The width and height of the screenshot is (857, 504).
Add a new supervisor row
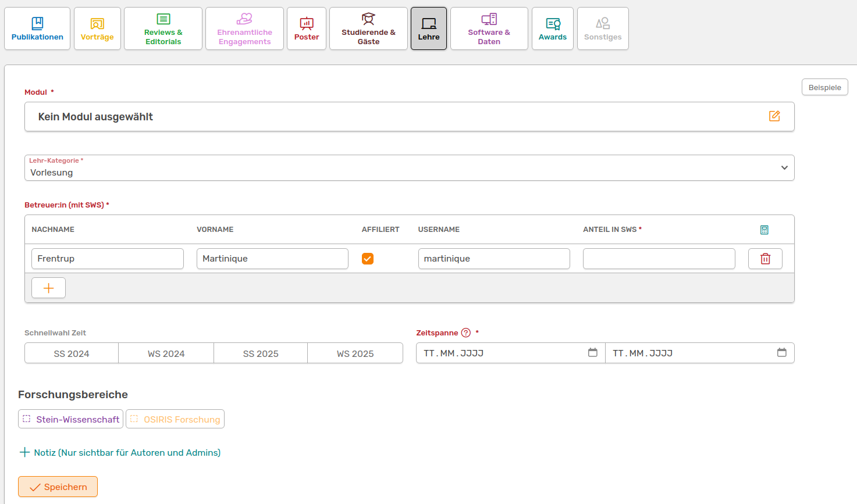[48, 288]
